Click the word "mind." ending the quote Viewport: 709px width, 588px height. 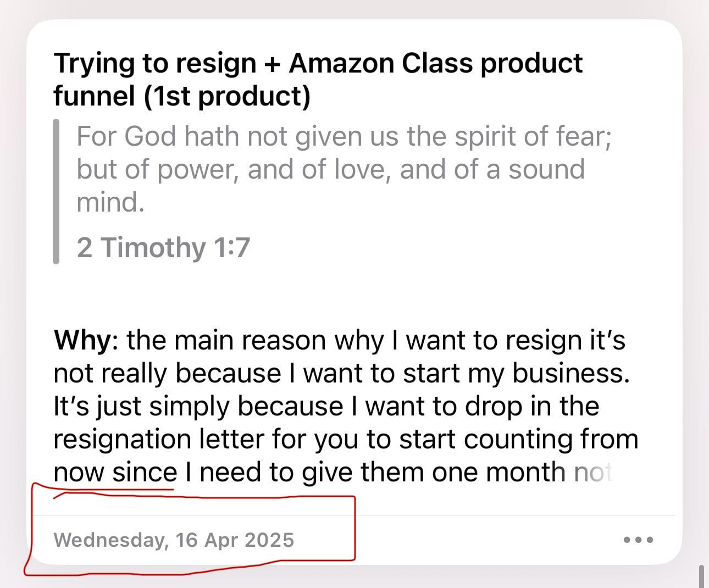110,202
